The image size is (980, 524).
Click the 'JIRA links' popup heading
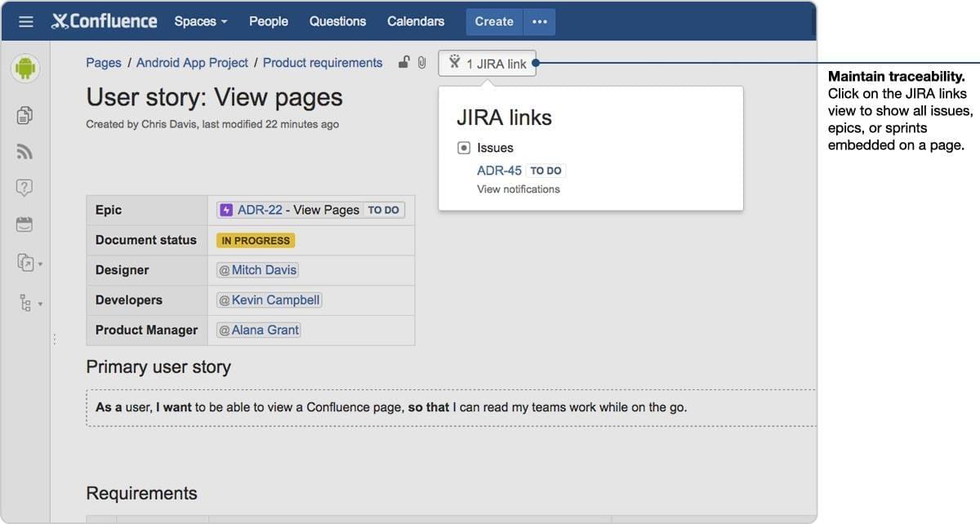tap(504, 118)
